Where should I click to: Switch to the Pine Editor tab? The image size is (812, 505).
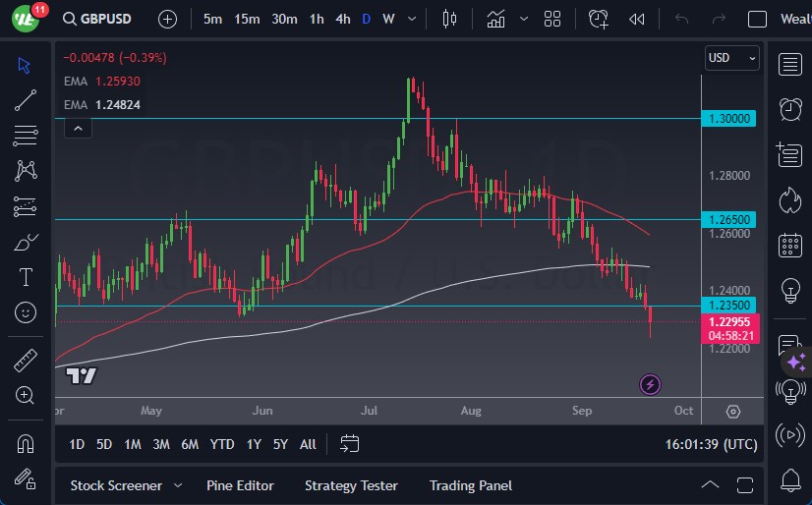(240, 485)
